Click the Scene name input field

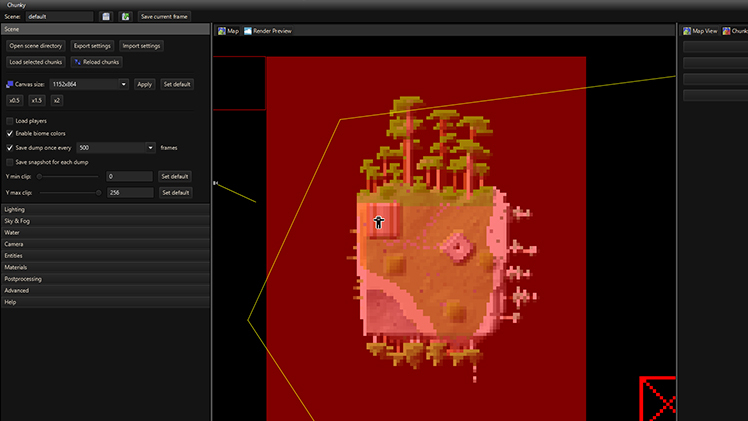59,17
